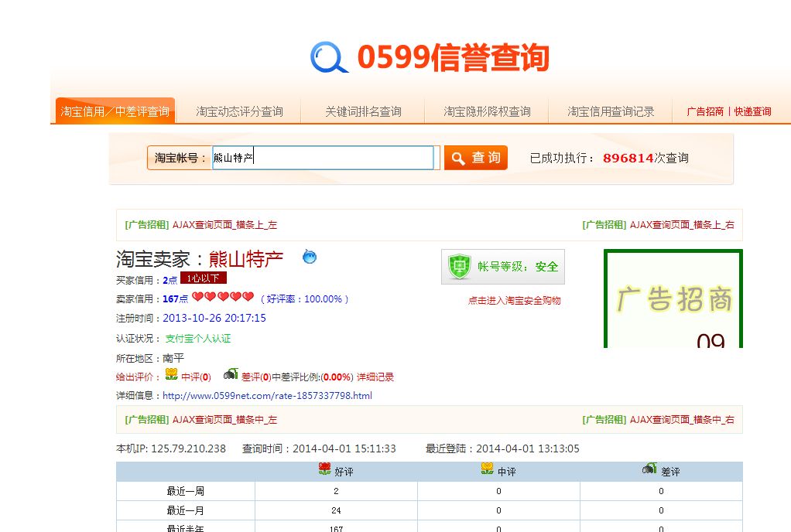Image resolution: width=791 pixels, height=532 pixels.
Task: Click inside the 淘宝帐号 input field
Action: [x=324, y=157]
